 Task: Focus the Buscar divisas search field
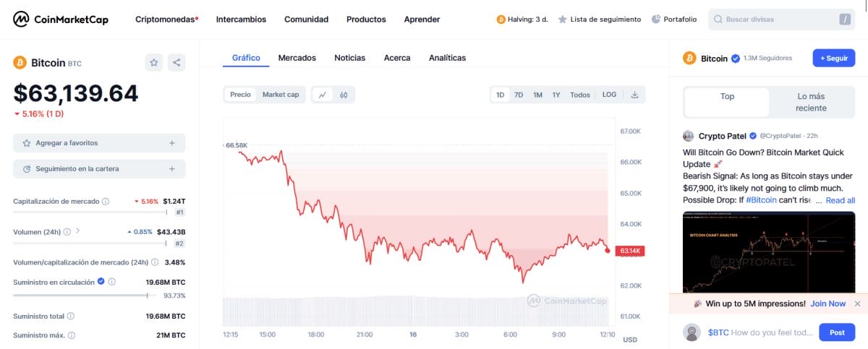[781, 20]
